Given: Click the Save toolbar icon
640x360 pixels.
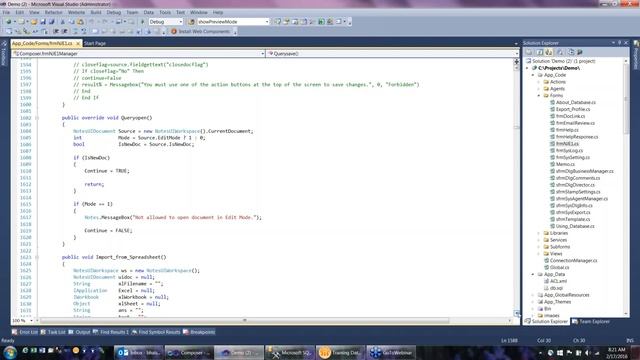Looking at the screenshot, I should click(x=43, y=22).
